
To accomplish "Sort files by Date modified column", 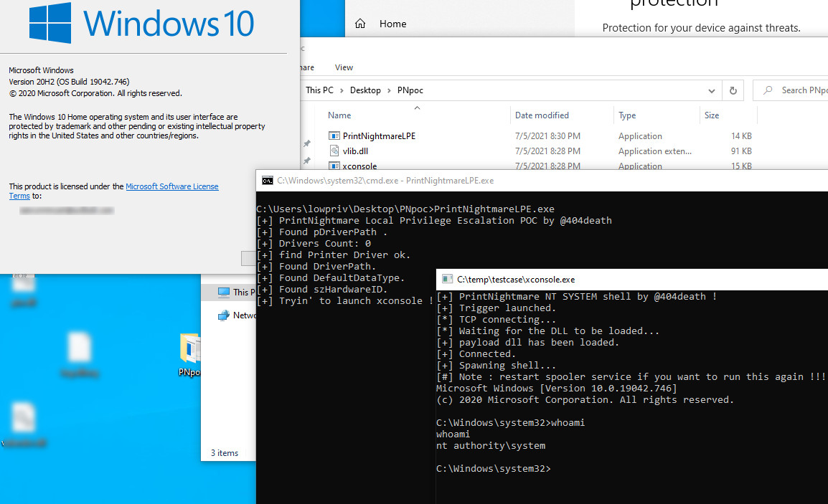I will pos(542,115).
